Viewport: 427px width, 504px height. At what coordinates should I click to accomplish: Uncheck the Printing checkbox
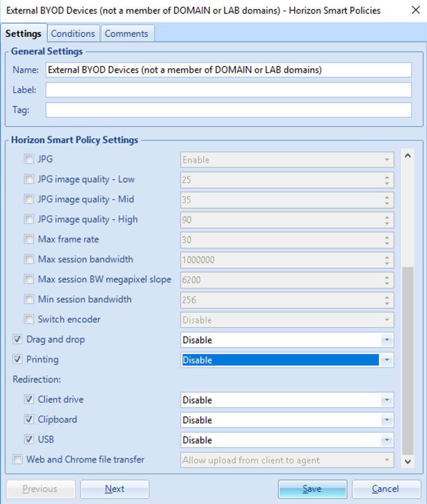18,360
